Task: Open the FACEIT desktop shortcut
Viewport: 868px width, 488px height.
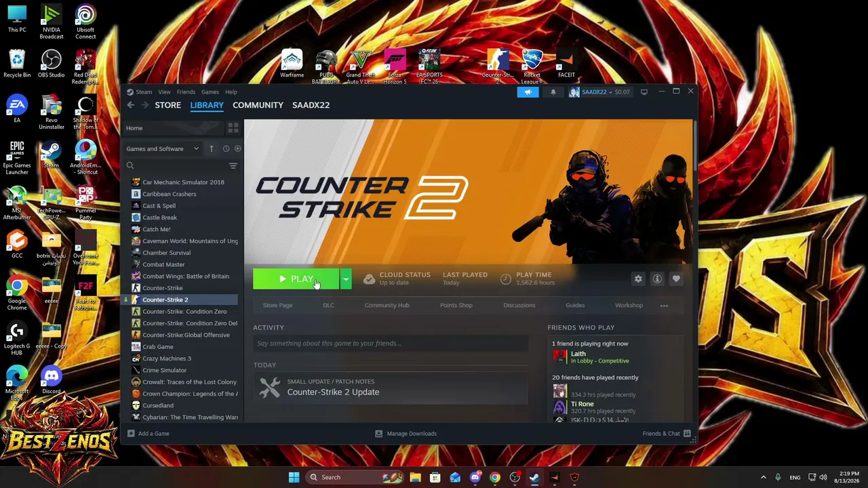Action: pyautogui.click(x=566, y=64)
